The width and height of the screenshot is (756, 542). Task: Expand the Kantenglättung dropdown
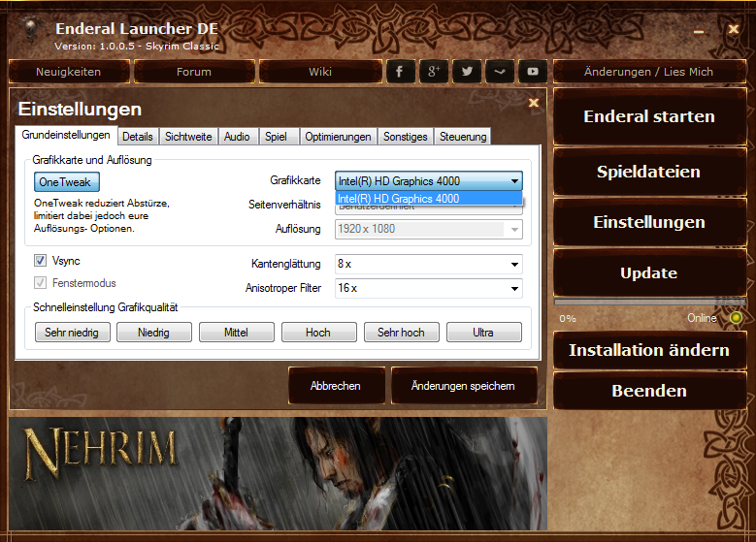pos(428,264)
